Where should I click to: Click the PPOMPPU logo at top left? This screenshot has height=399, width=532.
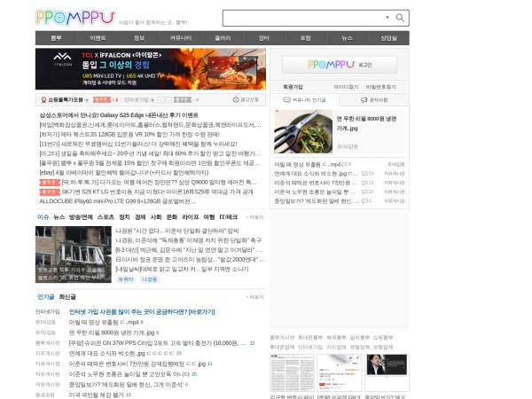(75, 18)
